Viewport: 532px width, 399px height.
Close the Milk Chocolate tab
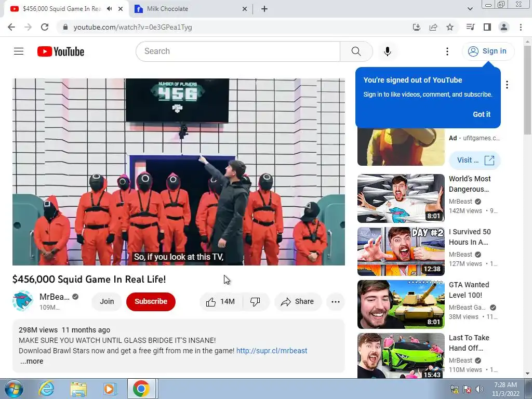click(245, 9)
